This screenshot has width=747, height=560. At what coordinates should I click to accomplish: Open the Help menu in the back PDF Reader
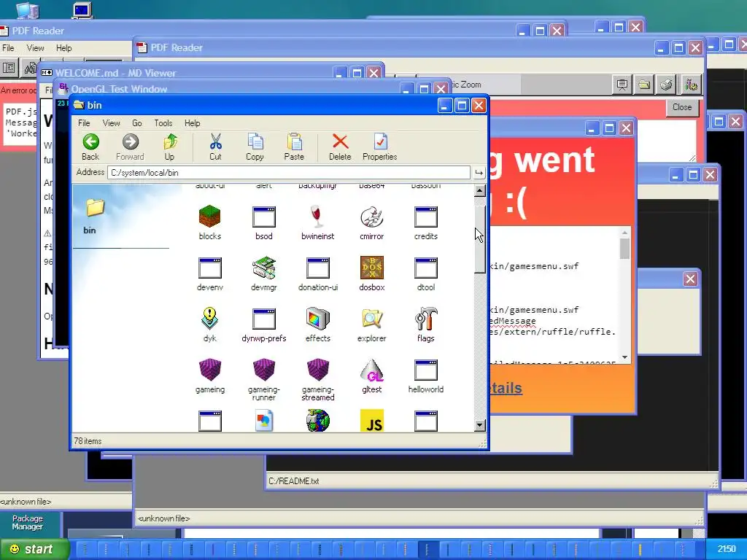[x=64, y=48]
